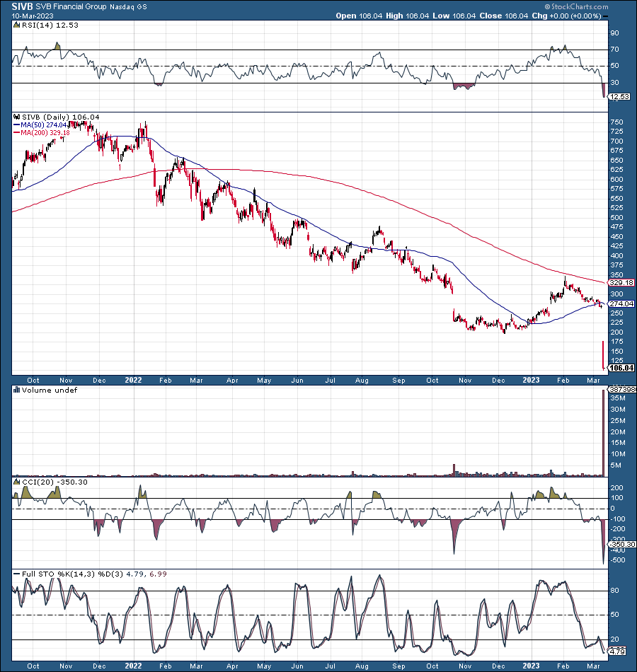Click the 80 label on the stochastic axis
Viewport: 637px width, 672px height.
[x=614, y=590]
